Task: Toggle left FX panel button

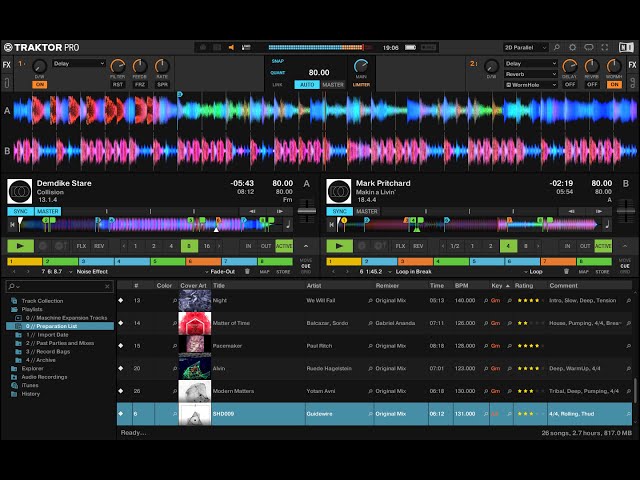Action: pos(7,65)
